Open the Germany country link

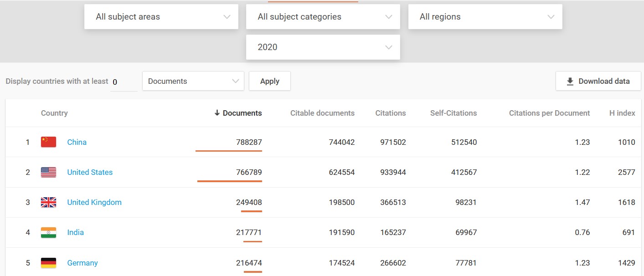(82, 263)
